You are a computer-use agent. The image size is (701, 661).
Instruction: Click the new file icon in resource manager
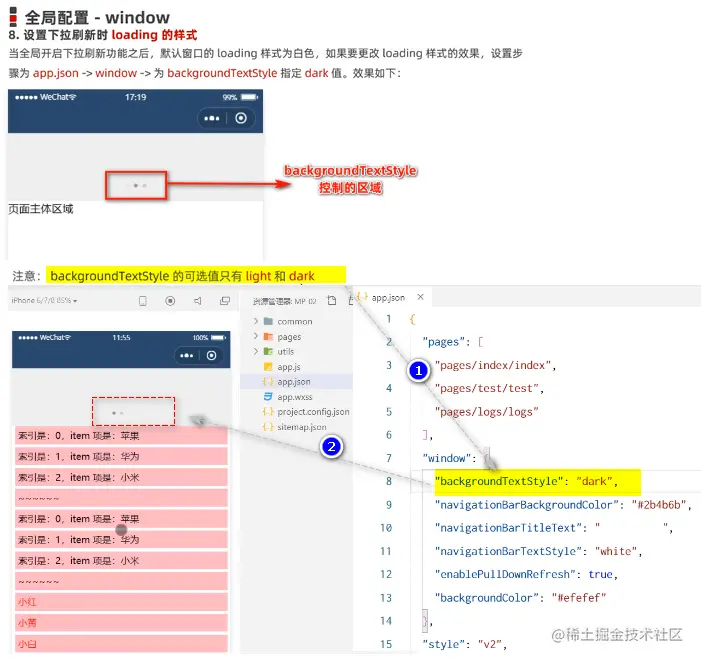point(332,300)
